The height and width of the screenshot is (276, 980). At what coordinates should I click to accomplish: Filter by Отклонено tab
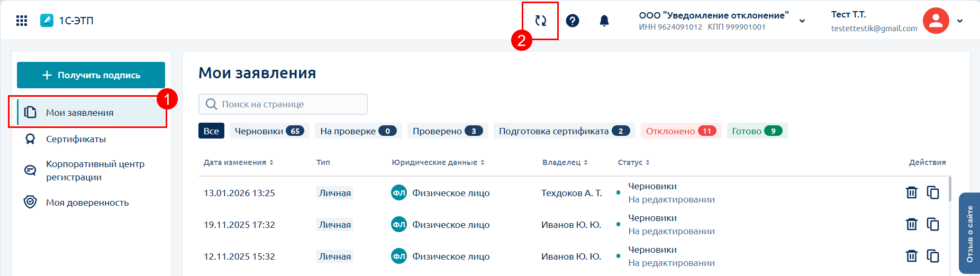point(680,131)
